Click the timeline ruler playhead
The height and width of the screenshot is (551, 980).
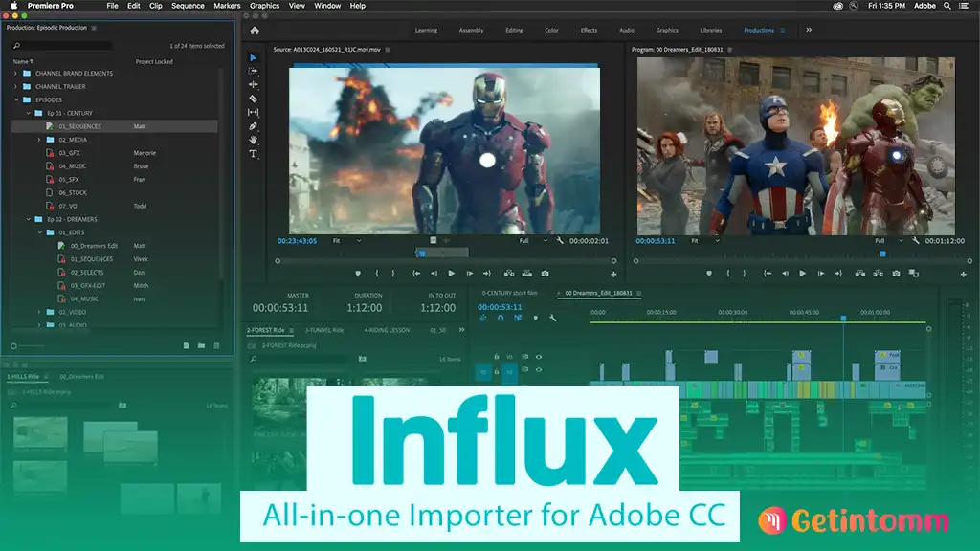tap(843, 319)
